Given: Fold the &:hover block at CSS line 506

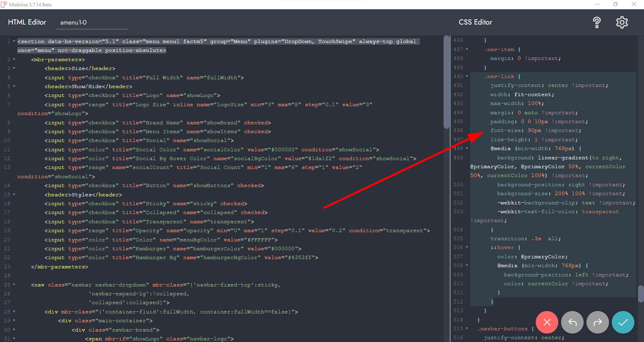Looking at the screenshot, I should click(x=467, y=247).
